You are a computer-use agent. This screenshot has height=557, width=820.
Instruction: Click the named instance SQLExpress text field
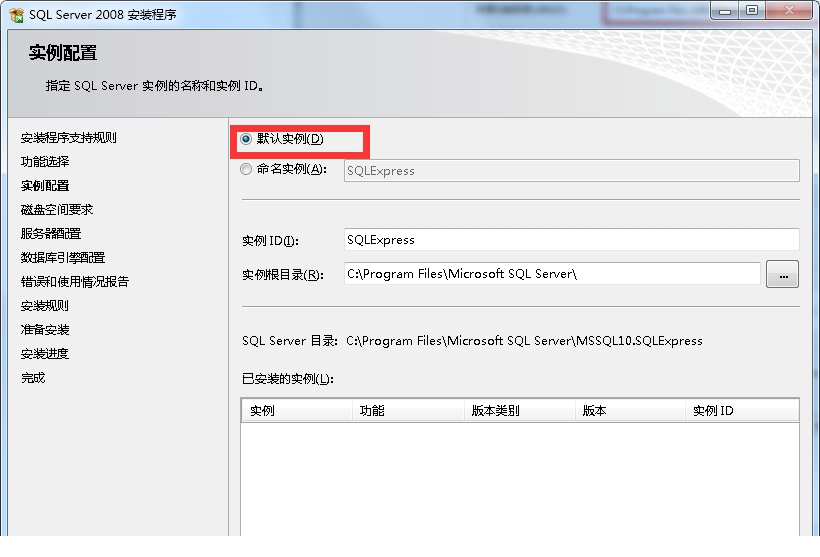pos(572,170)
